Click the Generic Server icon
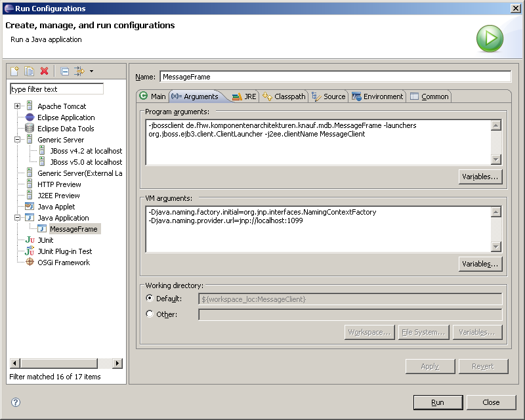The height and width of the screenshot is (420, 525). point(30,139)
